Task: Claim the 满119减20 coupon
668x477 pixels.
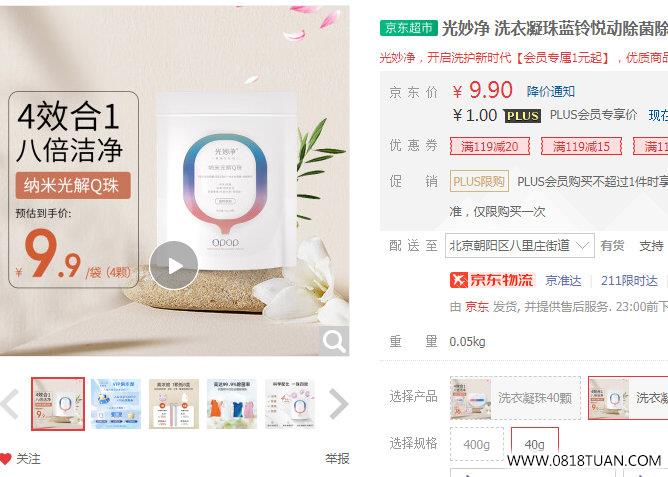Action: [x=490, y=147]
